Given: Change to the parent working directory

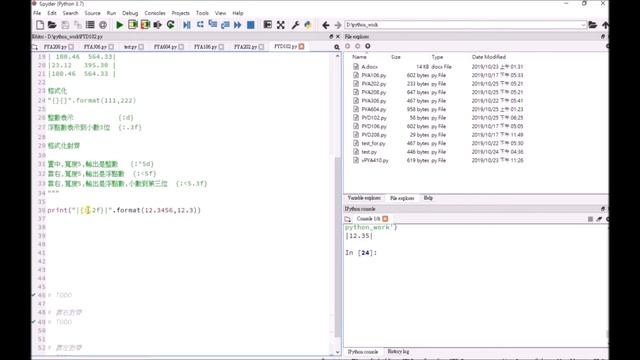Looking at the screenshot, I should click(x=605, y=25).
